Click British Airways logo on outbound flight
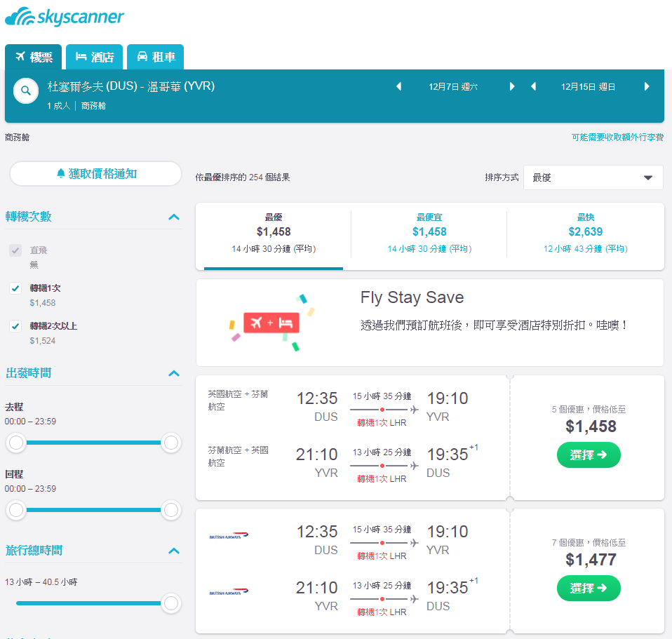 tap(229, 536)
